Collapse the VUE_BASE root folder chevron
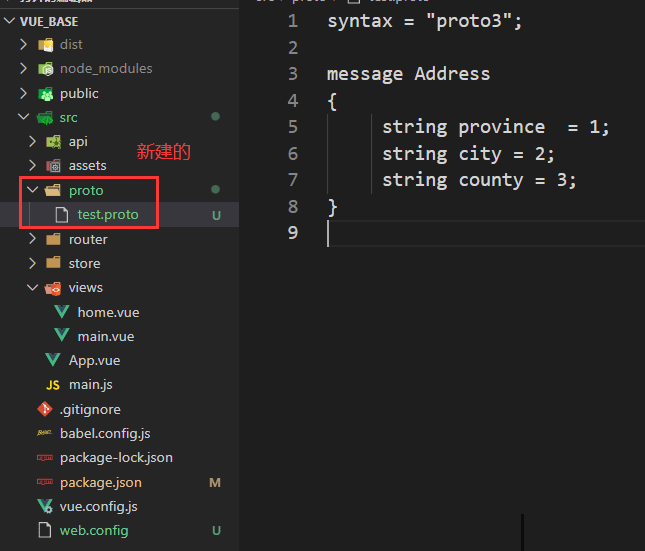Screen dimensions: 645x551 click(x=9, y=21)
